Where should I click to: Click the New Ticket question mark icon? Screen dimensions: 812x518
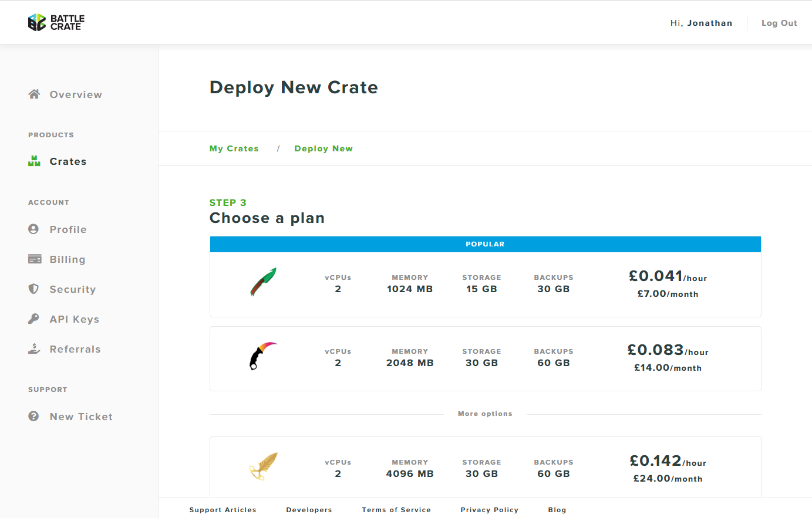(33, 416)
